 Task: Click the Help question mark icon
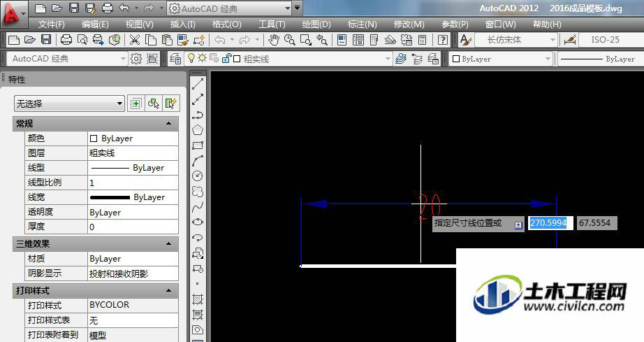click(442, 40)
